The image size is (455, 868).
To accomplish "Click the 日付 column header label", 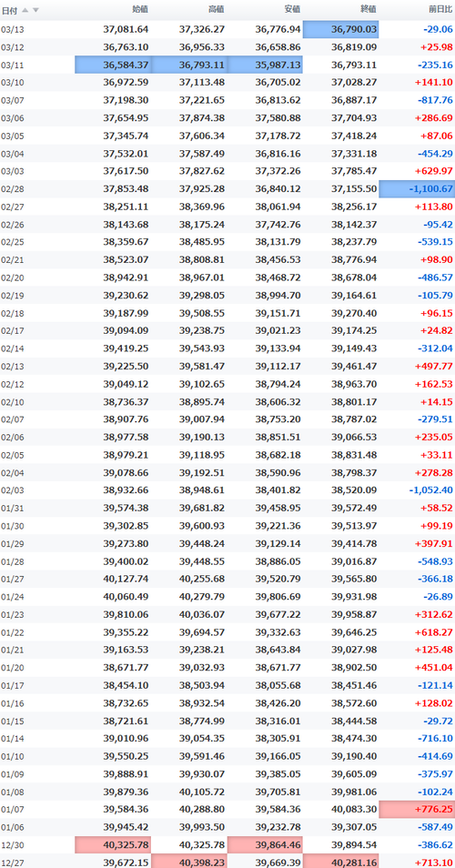I will click(9, 10).
